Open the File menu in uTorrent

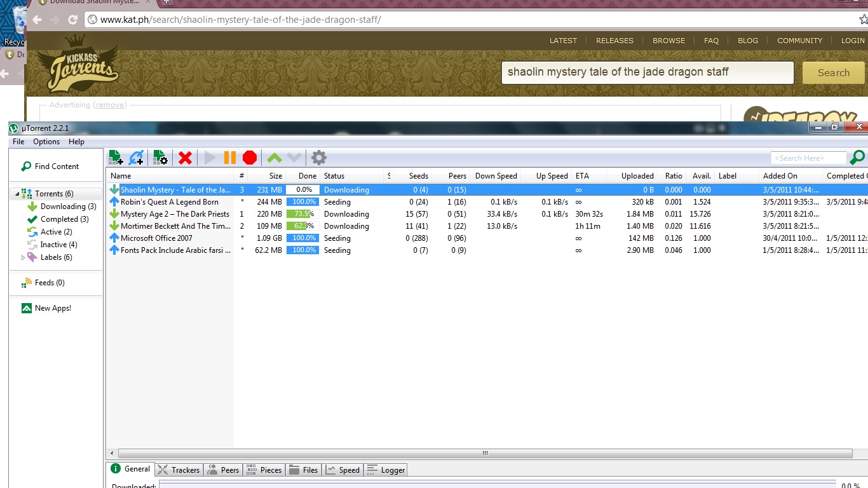18,142
